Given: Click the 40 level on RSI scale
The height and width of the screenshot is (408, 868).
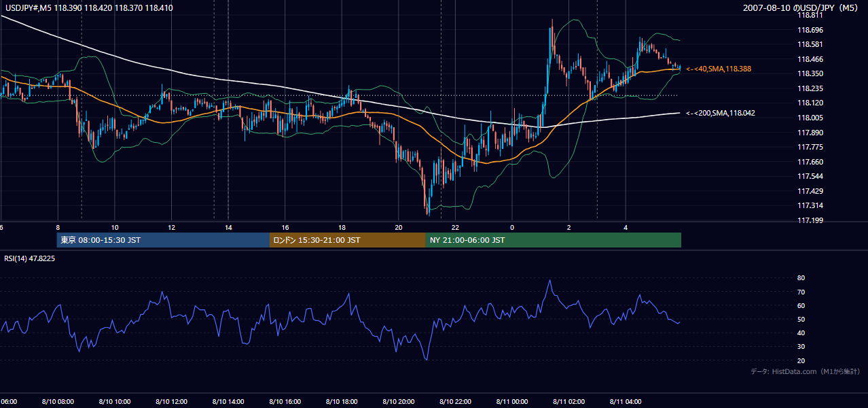Looking at the screenshot, I should tap(801, 333).
